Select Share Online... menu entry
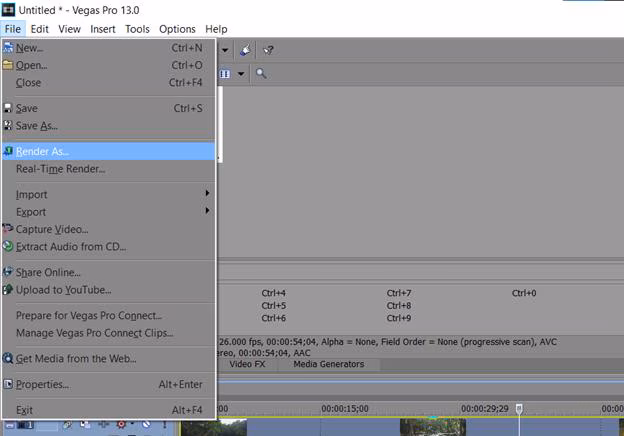The width and height of the screenshot is (624, 436). [x=108, y=272]
